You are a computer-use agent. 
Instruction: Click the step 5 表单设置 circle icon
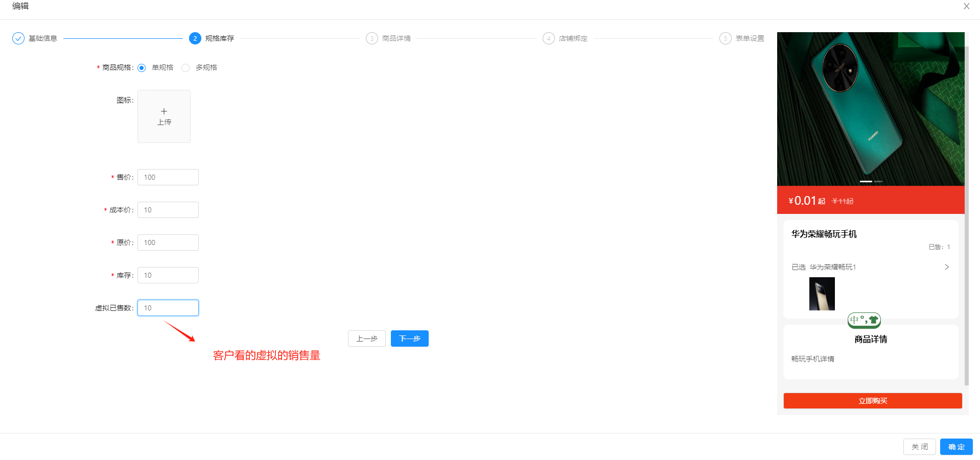(x=726, y=38)
